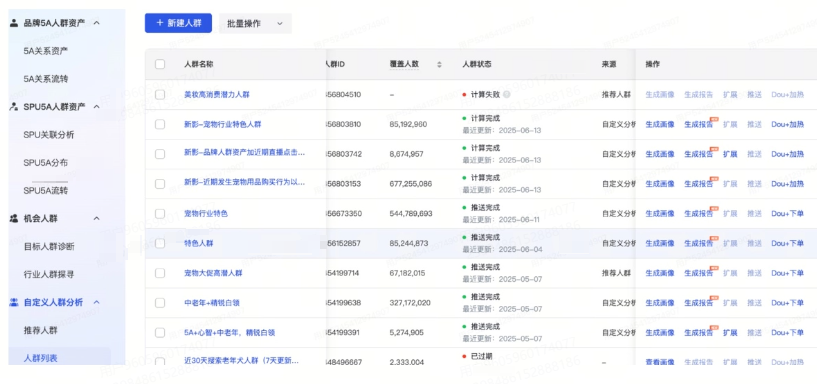
Task: Click 生成画像 for 新影-宠物行业特色人群
Action: (x=660, y=125)
